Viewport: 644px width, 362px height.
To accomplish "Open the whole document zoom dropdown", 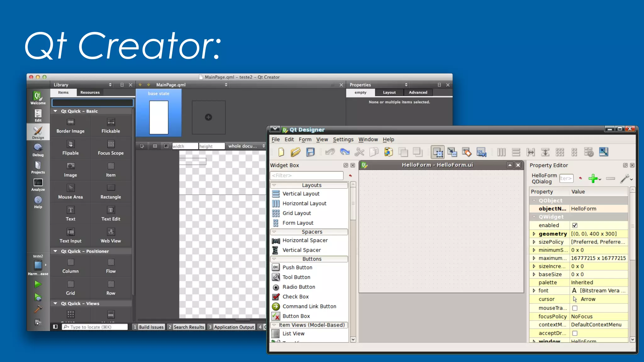I will pyautogui.click(x=247, y=146).
